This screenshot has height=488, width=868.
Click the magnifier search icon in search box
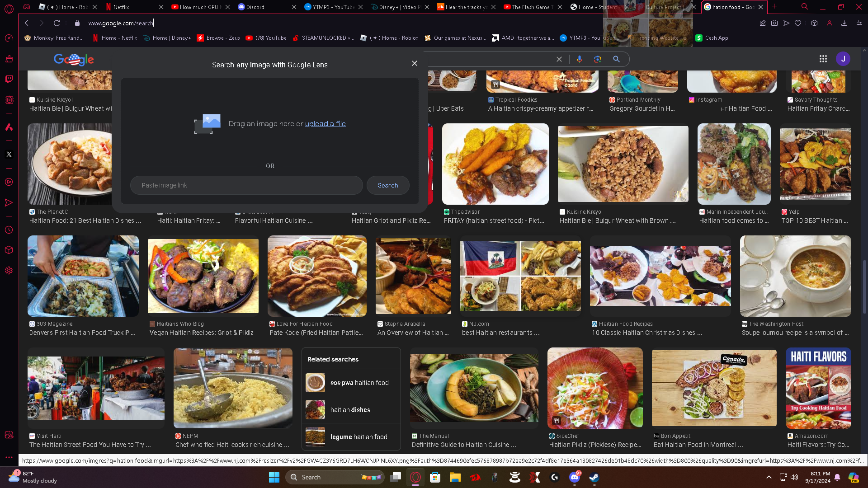point(616,59)
